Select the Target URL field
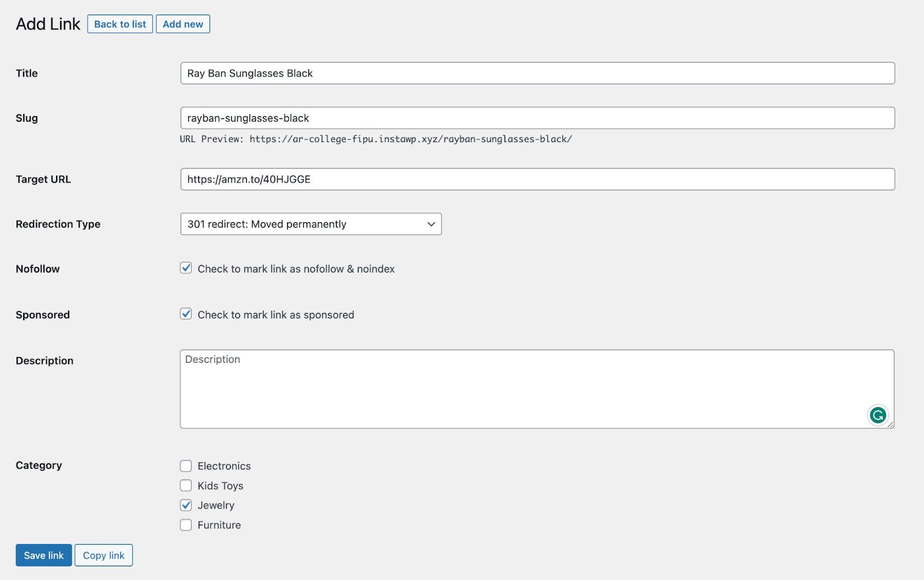924x580 pixels. point(537,179)
